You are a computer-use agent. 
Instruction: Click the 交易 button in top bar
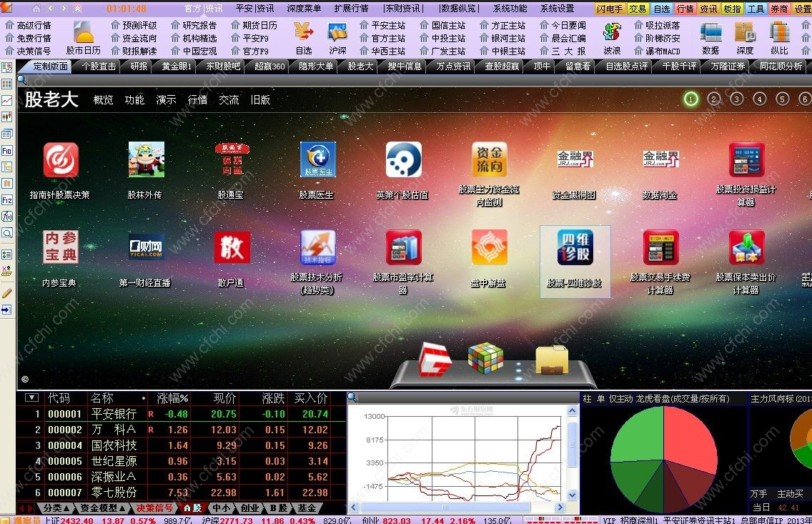coord(638,9)
